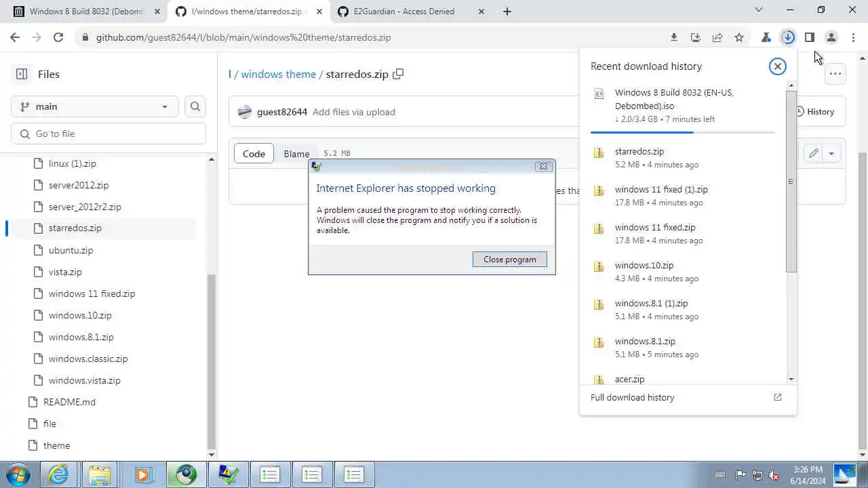Open Windows Media Player taskbar icon
The width and height of the screenshot is (868, 488).
click(x=142, y=474)
